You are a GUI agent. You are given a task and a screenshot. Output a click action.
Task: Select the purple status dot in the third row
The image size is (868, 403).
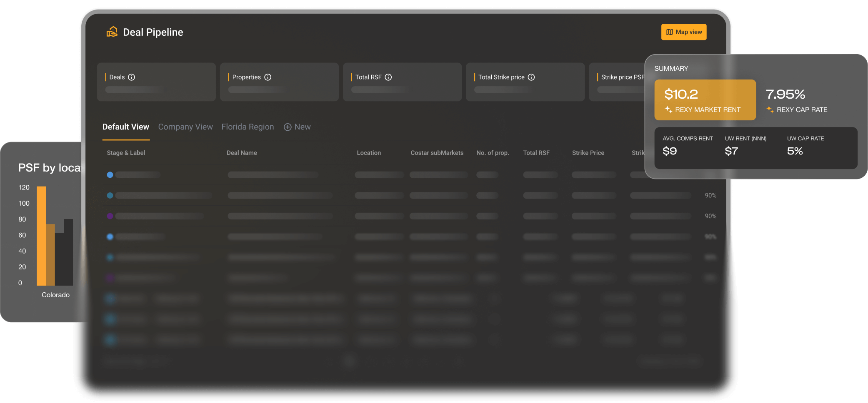click(x=110, y=216)
